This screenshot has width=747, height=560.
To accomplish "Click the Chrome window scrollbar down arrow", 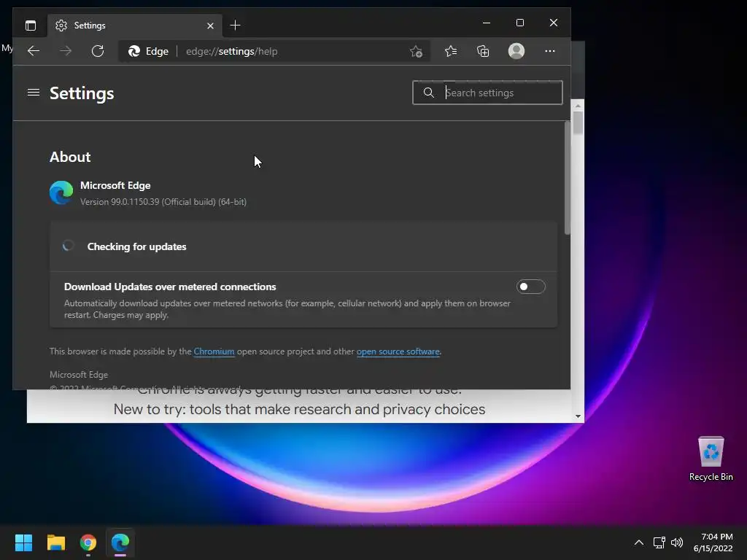I will pos(578,416).
